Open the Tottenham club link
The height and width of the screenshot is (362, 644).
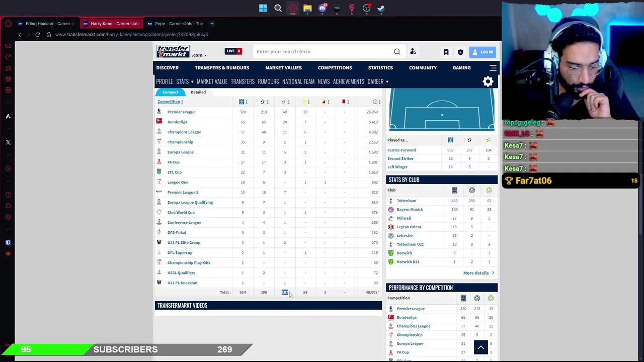click(406, 201)
